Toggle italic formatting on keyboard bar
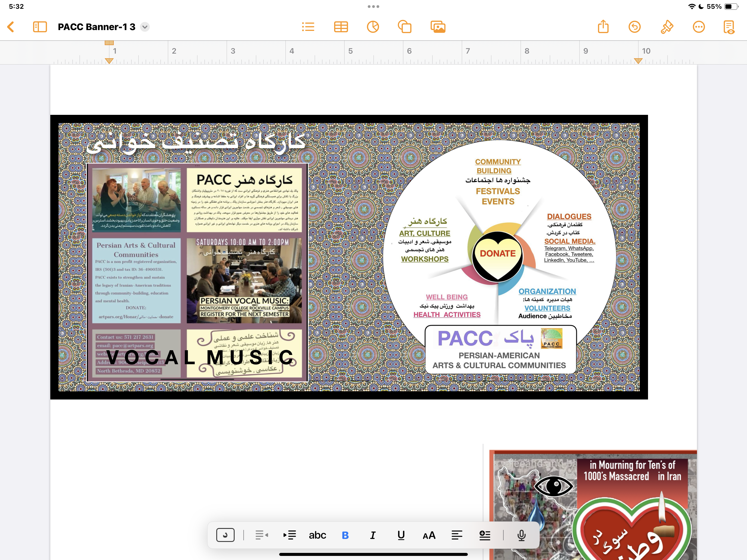The height and width of the screenshot is (560, 747). (x=373, y=535)
